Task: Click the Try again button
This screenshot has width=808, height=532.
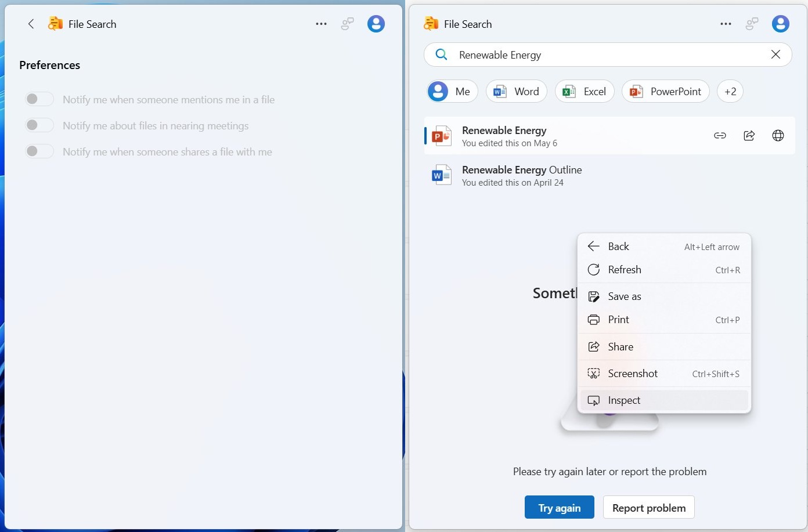Action: pyautogui.click(x=560, y=507)
